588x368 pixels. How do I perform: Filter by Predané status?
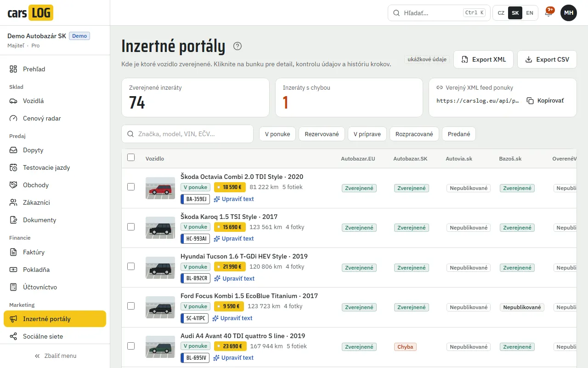pos(459,134)
